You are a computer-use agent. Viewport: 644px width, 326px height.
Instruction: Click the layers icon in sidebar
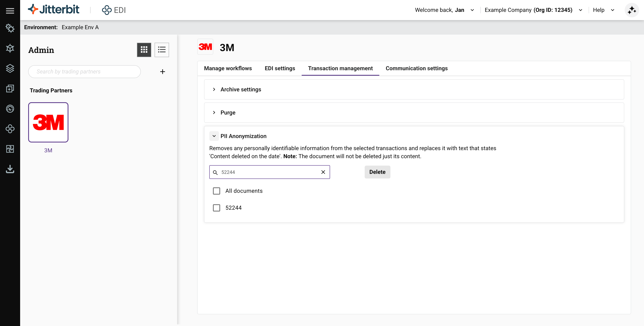[10, 68]
